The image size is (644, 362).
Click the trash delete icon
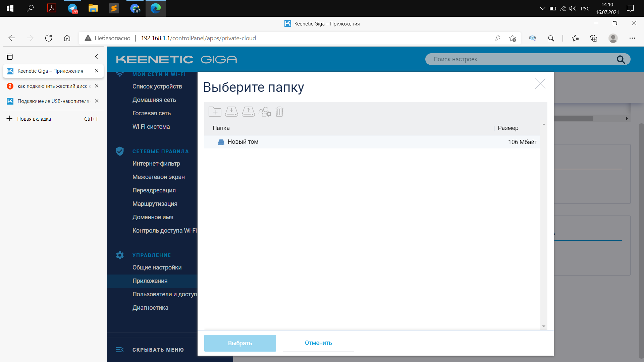click(x=279, y=112)
